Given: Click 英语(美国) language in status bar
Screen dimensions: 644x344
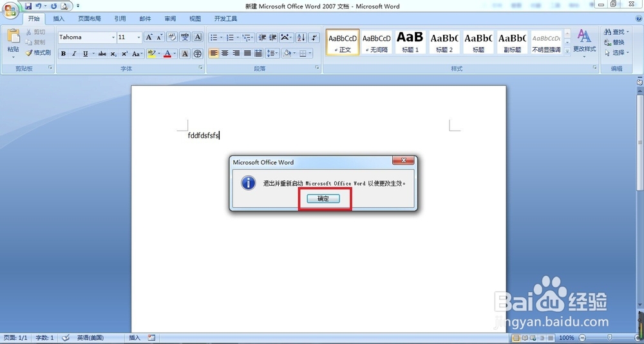Looking at the screenshot, I should tap(90, 338).
